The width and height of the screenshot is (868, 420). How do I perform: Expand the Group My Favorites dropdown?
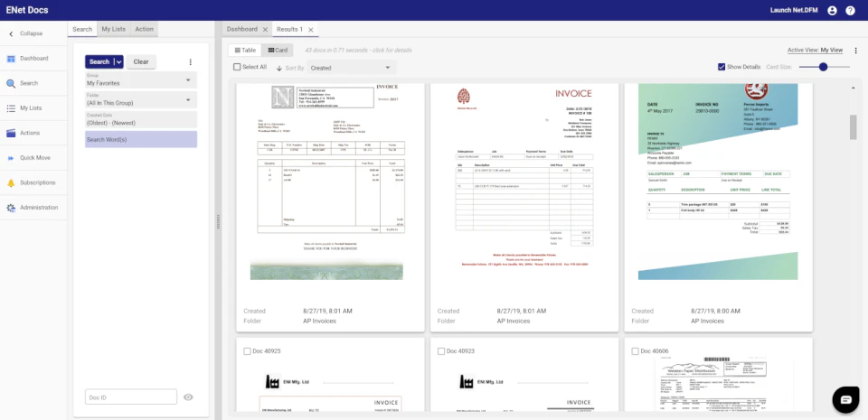point(141,80)
